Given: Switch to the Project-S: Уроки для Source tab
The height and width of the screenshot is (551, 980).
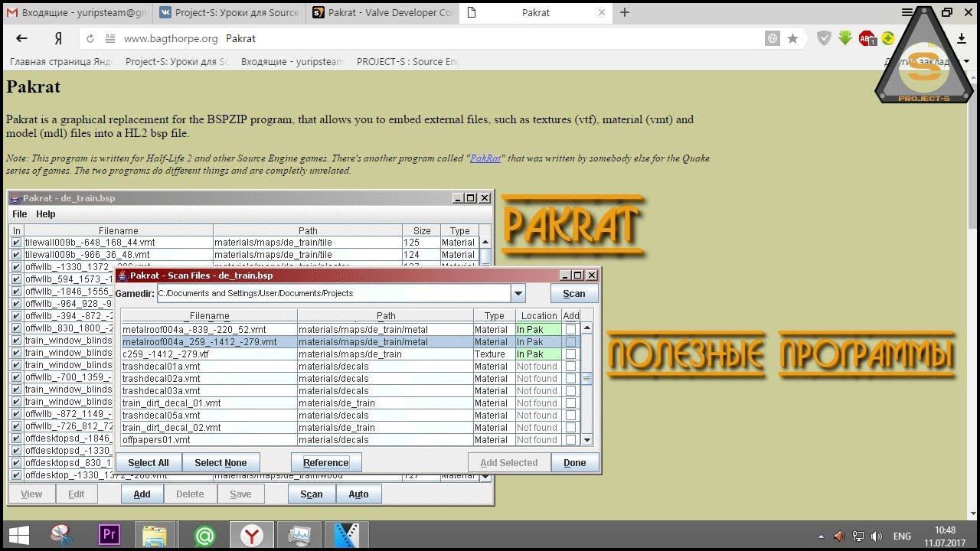Looking at the screenshot, I should pos(229,12).
